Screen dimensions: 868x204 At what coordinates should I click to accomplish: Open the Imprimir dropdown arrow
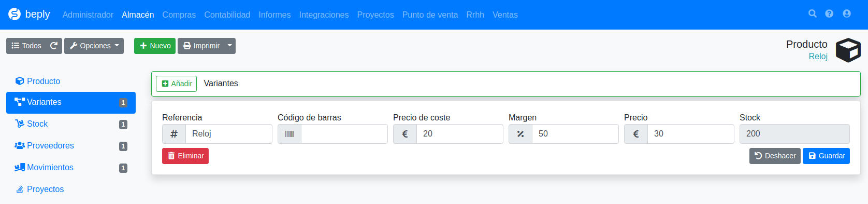pyautogui.click(x=229, y=46)
